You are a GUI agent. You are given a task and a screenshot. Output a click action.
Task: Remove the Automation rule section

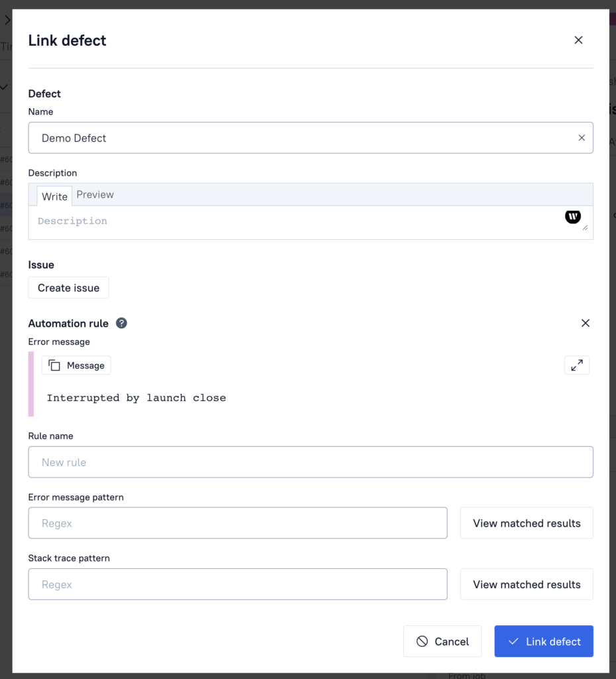[x=585, y=323]
